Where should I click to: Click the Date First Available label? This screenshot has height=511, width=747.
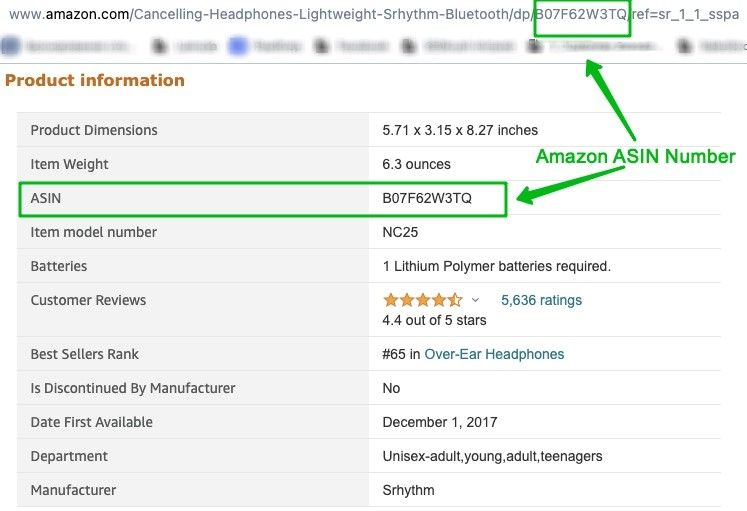pyautogui.click(x=91, y=422)
